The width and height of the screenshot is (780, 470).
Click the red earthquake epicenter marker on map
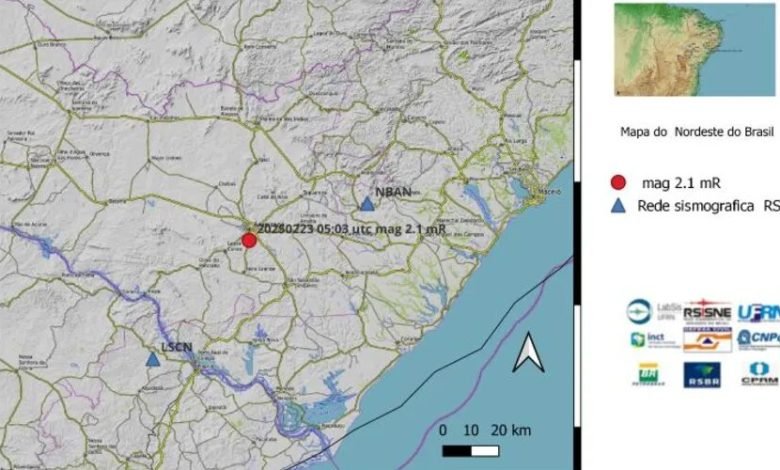pos(249,240)
